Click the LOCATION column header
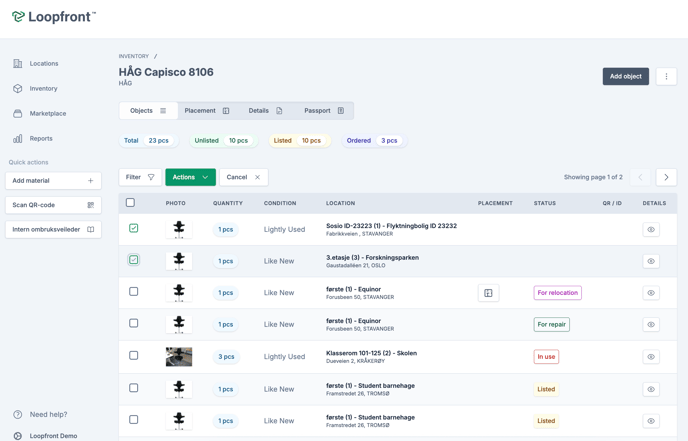This screenshot has height=441, width=688. [340, 203]
